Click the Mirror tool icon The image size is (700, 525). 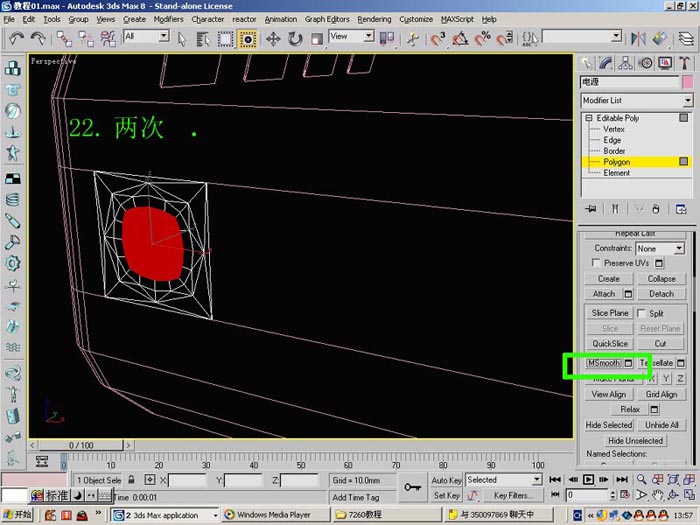638,39
